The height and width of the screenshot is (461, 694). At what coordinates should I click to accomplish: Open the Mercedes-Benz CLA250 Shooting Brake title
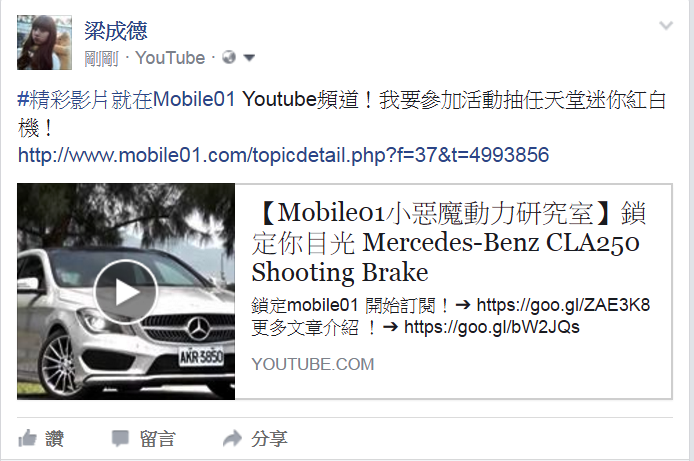point(449,242)
